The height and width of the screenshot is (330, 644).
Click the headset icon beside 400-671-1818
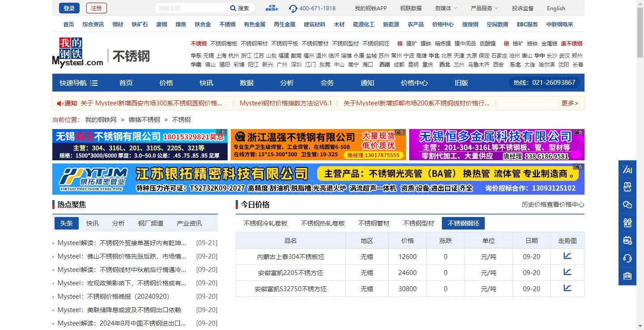[292, 8]
